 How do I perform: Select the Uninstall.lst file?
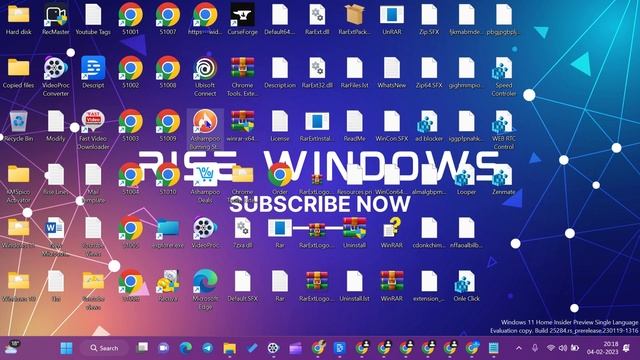(354, 286)
